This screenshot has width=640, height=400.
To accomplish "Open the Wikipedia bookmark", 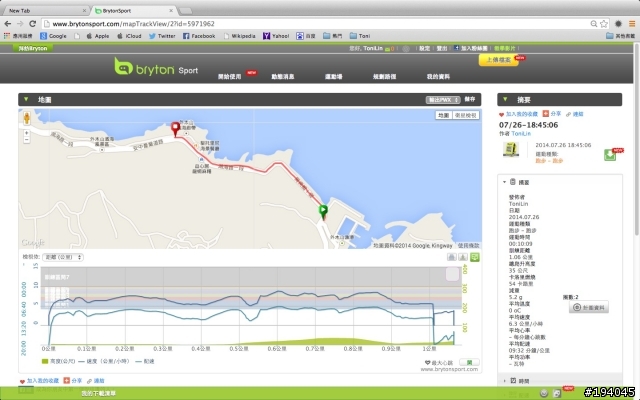I will tap(239, 36).
